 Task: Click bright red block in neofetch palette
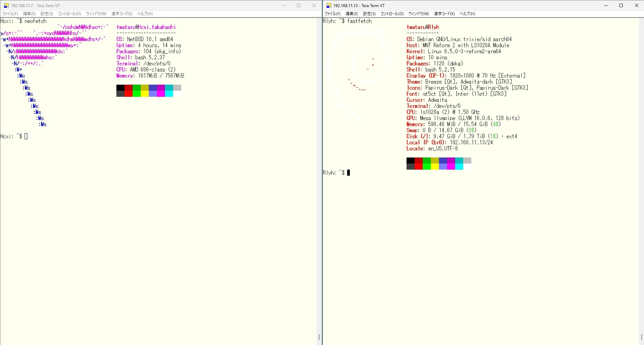(129, 94)
